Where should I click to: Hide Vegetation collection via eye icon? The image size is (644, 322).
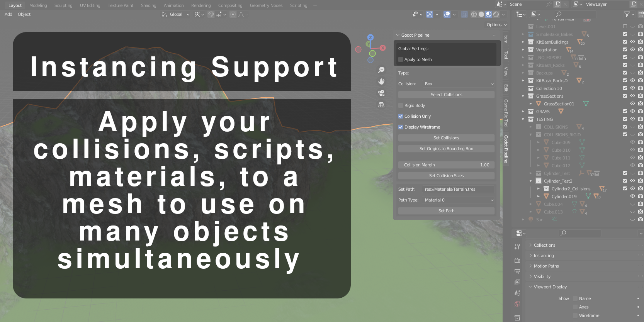pyautogui.click(x=633, y=49)
